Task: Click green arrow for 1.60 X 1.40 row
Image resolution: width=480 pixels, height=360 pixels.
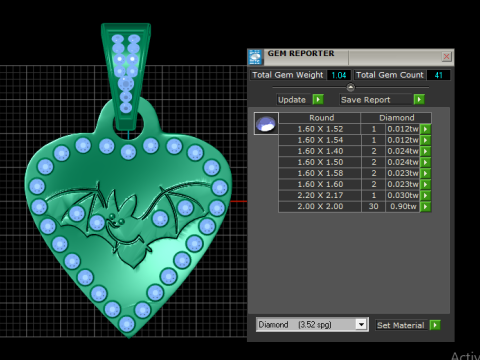Action: point(426,151)
